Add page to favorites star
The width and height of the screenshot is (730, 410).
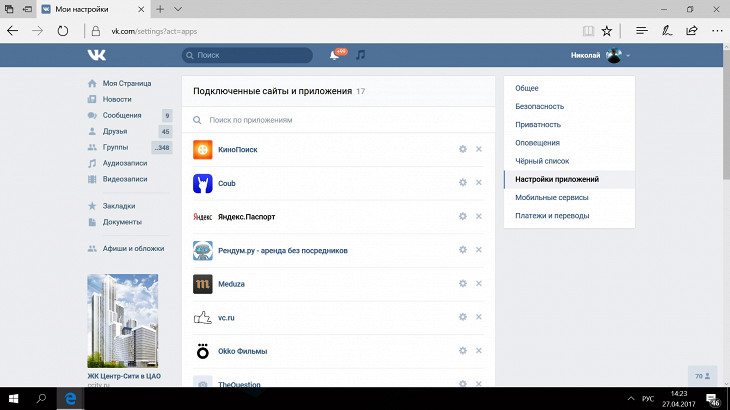click(606, 31)
